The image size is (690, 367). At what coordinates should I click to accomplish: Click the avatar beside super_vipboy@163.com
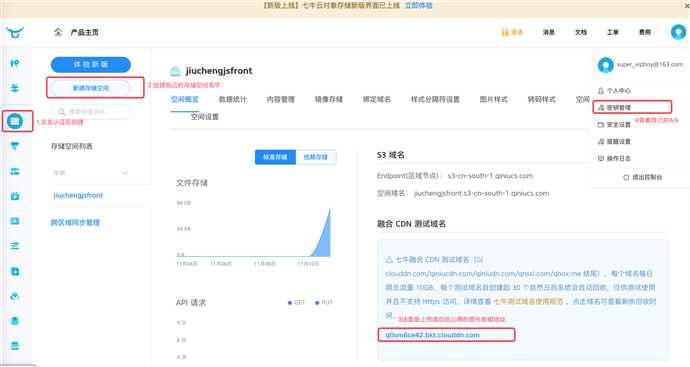click(x=606, y=65)
